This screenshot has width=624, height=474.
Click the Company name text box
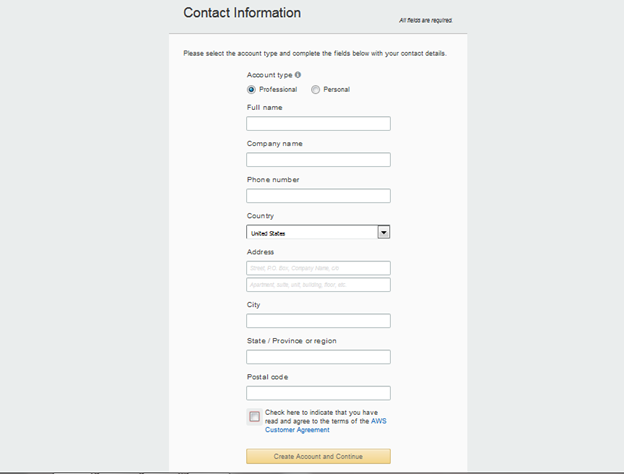(x=318, y=160)
